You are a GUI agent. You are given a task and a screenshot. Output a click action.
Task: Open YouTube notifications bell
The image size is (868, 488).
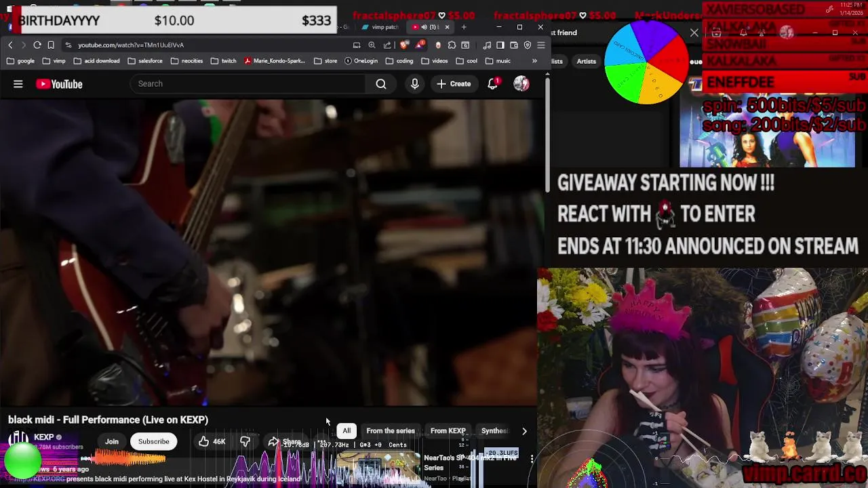coord(493,84)
